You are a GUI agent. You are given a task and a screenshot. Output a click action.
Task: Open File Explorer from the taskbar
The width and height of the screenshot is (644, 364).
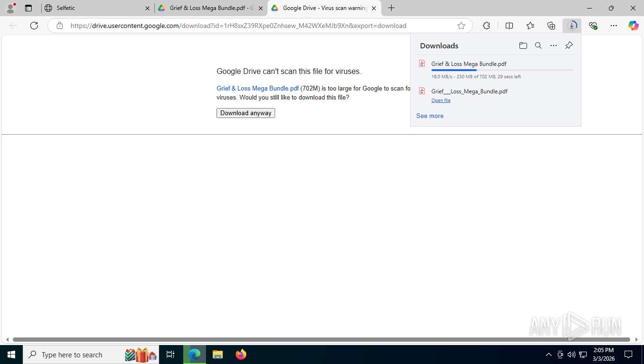(217, 355)
